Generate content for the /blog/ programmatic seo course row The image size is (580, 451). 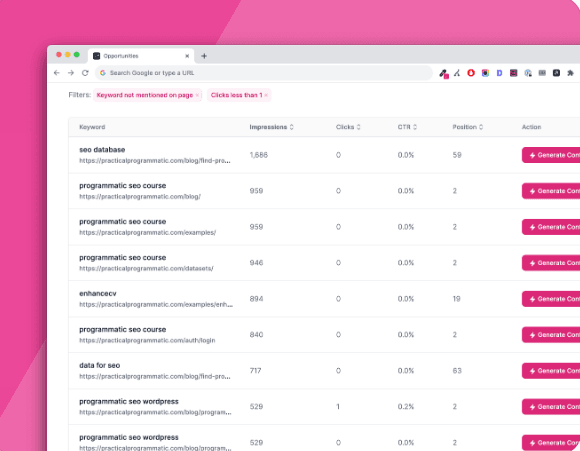(551, 191)
